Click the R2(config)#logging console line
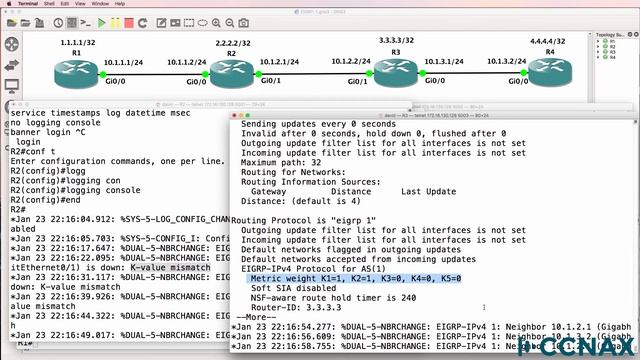This screenshot has width=640, height=360. [x=76, y=190]
